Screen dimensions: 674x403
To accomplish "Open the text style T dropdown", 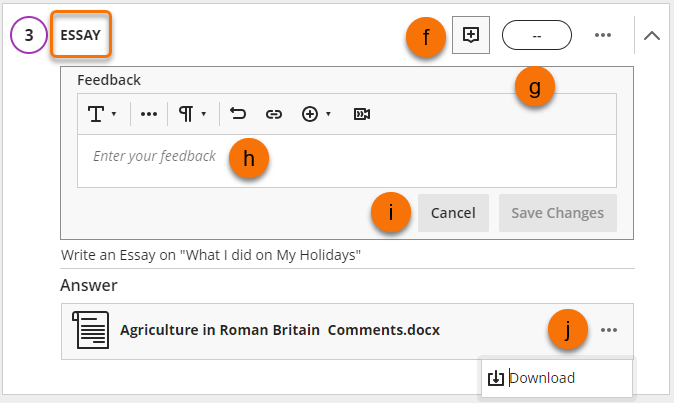I will (x=103, y=114).
